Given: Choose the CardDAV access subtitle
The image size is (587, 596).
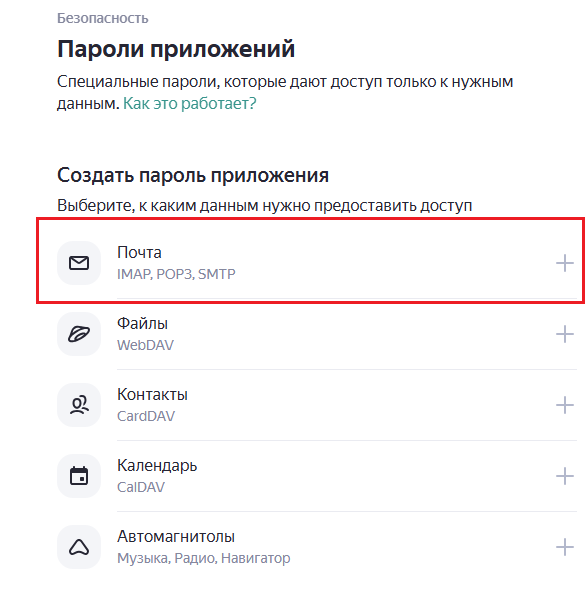Looking at the screenshot, I should (146, 416).
